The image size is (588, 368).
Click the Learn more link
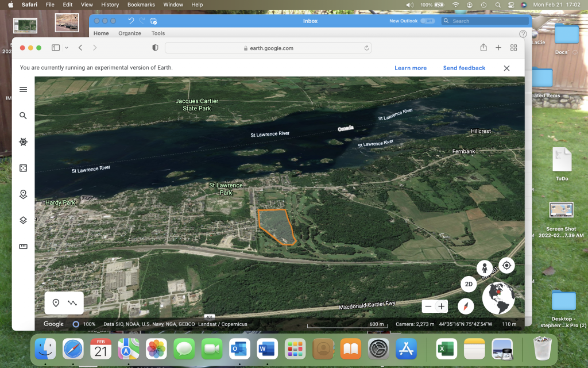[410, 68]
